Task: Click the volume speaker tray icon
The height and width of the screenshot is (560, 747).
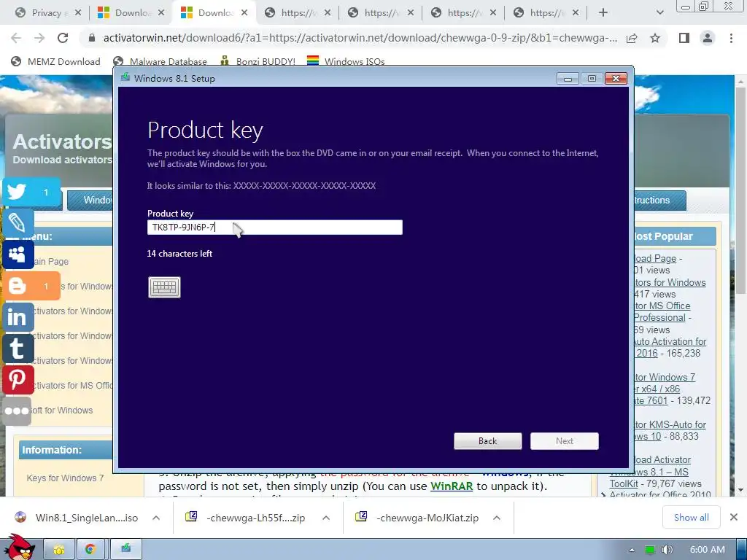Action: click(667, 550)
